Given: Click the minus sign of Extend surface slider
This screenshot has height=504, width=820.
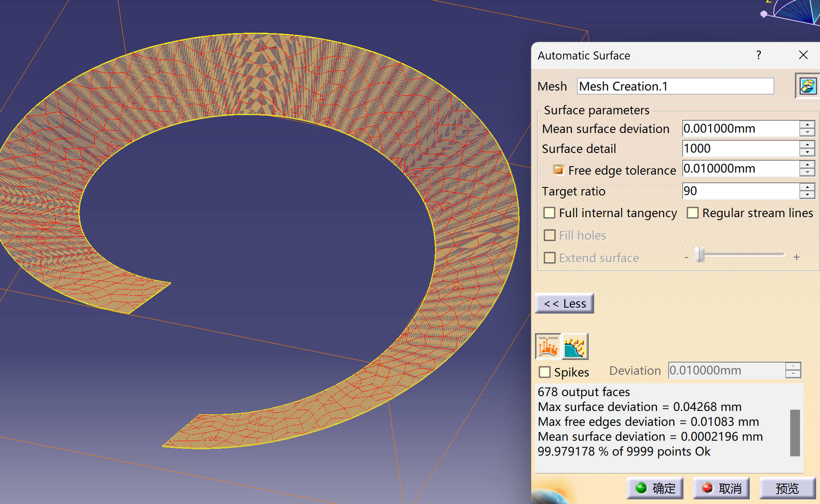Looking at the screenshot, I should 686,257.
